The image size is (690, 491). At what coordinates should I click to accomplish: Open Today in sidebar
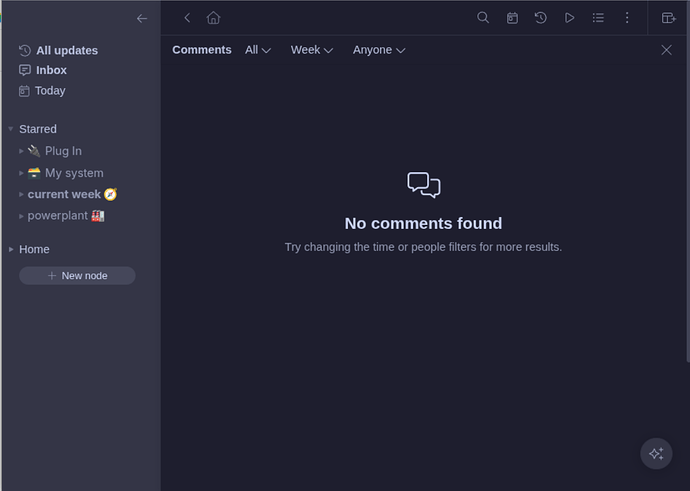coord(50,91)
